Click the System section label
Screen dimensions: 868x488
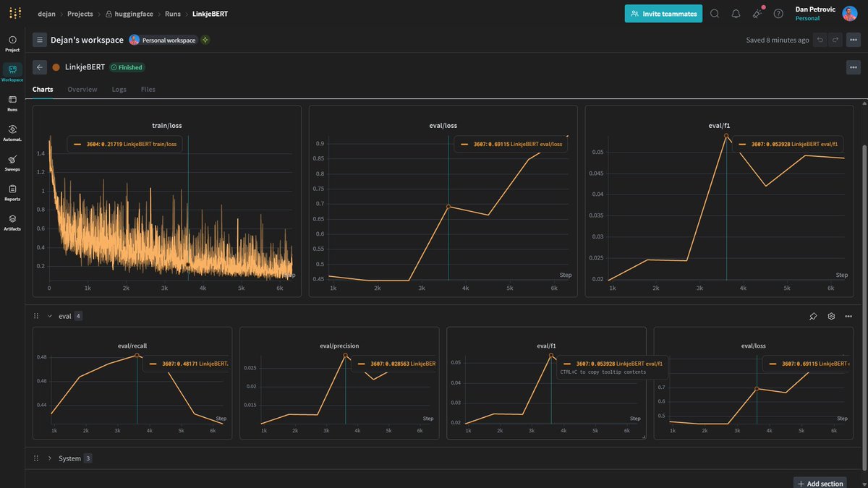69,458
